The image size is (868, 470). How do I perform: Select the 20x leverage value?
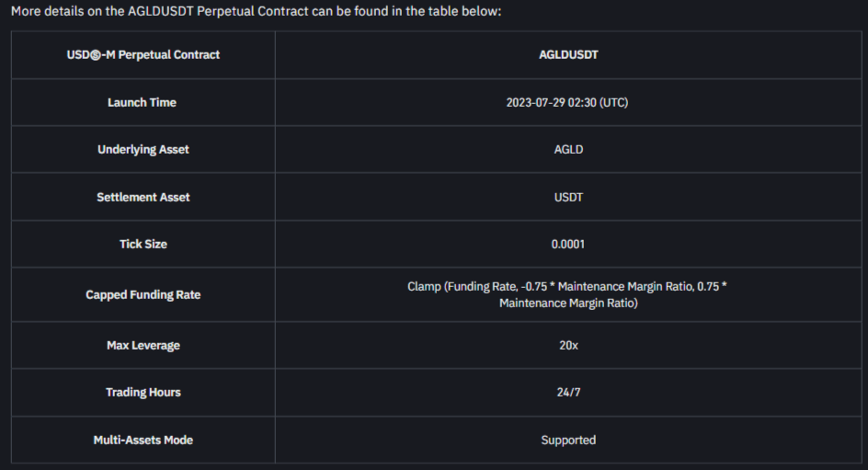568,346
